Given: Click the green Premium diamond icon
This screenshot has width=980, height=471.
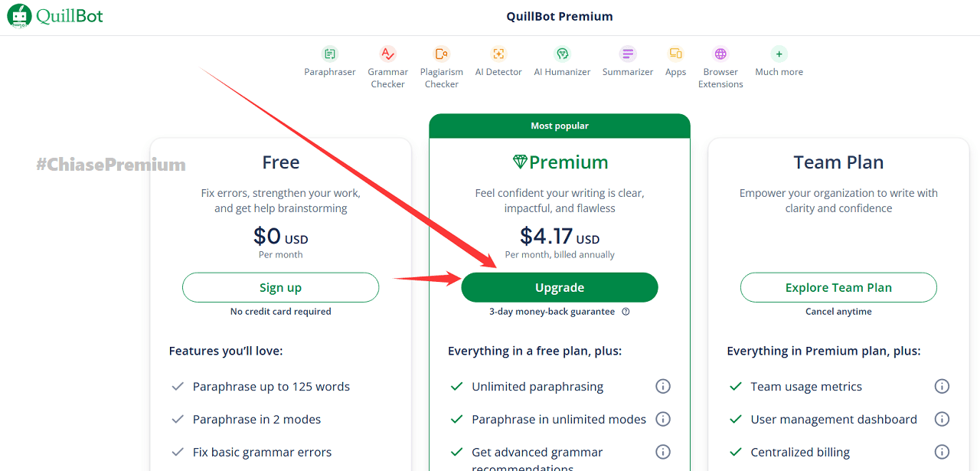Looking at the screenshot, I should pos(522,162).
